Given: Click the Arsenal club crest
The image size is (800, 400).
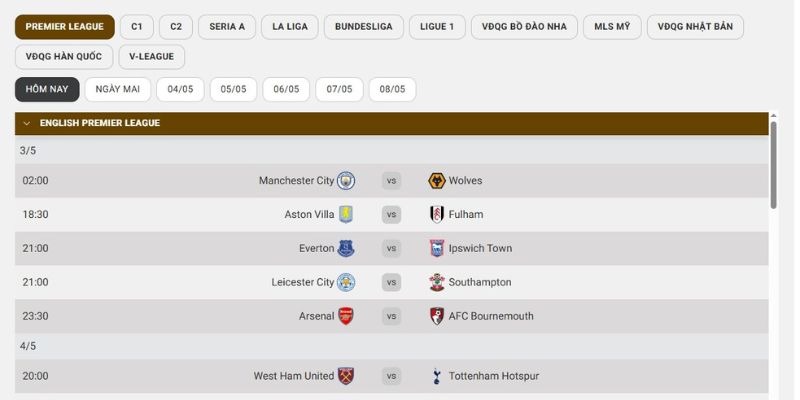Looking at the screenshot, I should 346,316.
